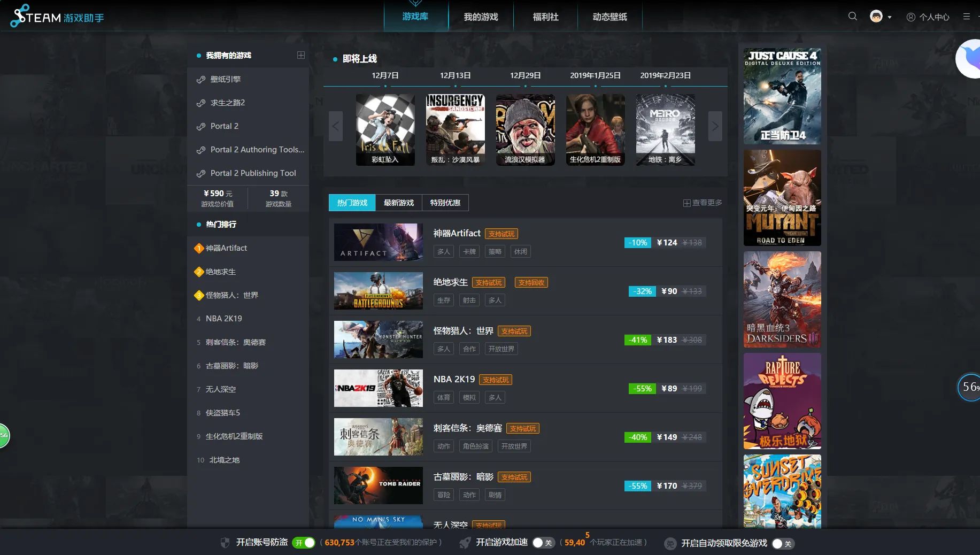This screenshot has height=555, width=980.
Task: Select 刺客信条：奥德赛 in ranking list
Action: click(x=248, y=342)
